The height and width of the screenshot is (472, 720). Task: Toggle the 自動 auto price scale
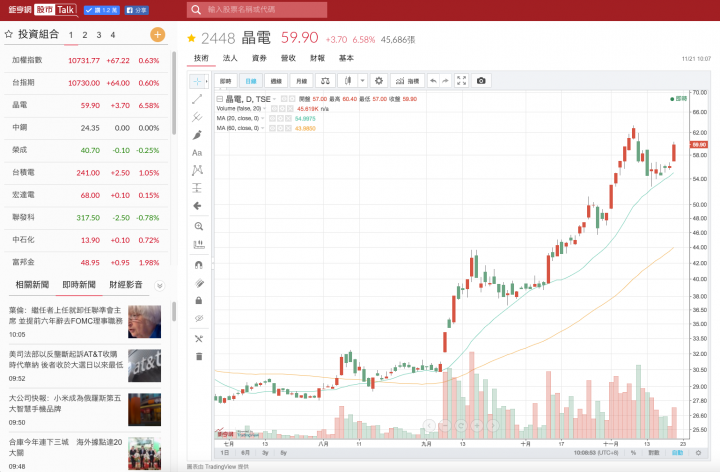[x=677, y=453]
